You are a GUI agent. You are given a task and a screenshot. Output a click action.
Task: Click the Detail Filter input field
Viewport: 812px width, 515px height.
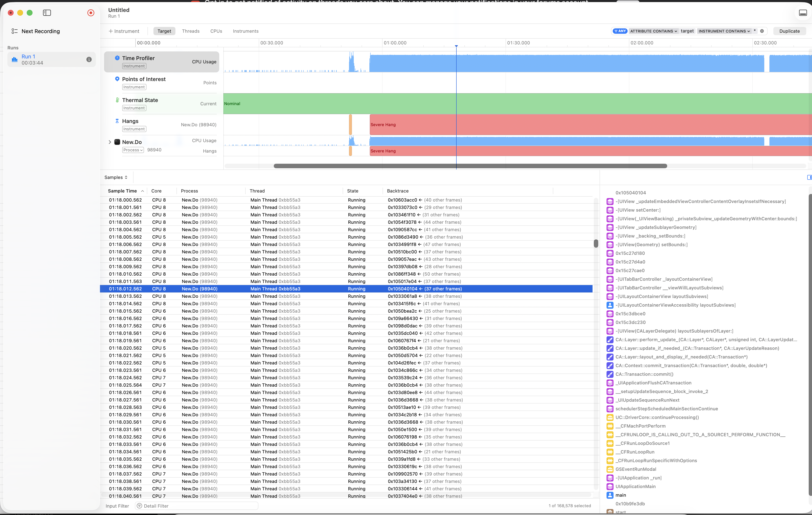(197, 506)
